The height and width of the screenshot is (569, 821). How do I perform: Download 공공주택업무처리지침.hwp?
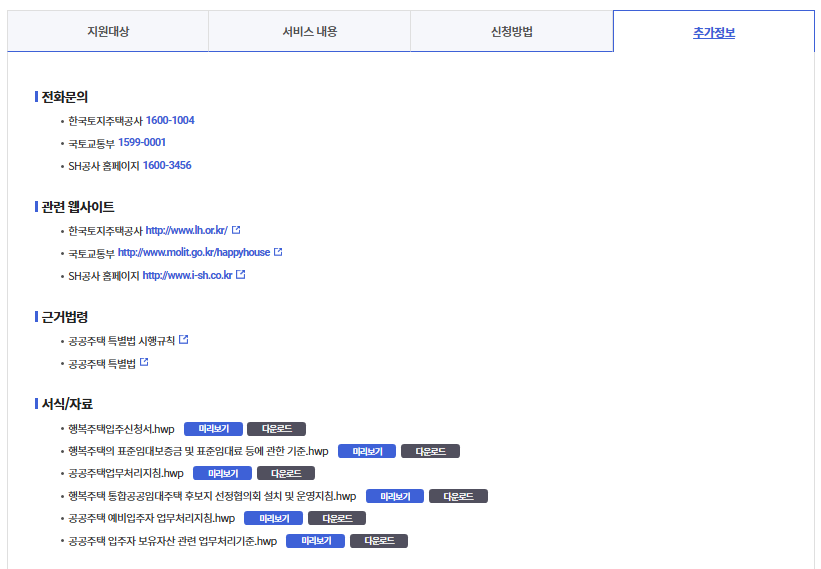click(286, 473)
